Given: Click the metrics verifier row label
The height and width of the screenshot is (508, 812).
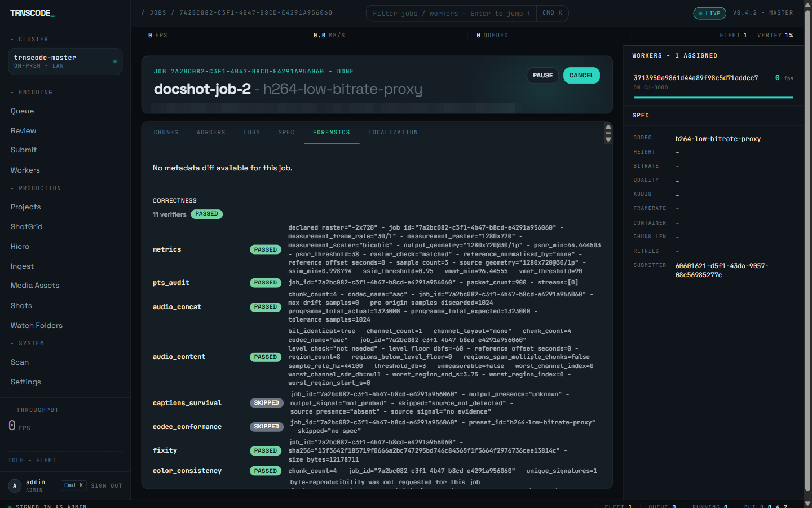Looking at the screenshot, I should tap(167, 249).
